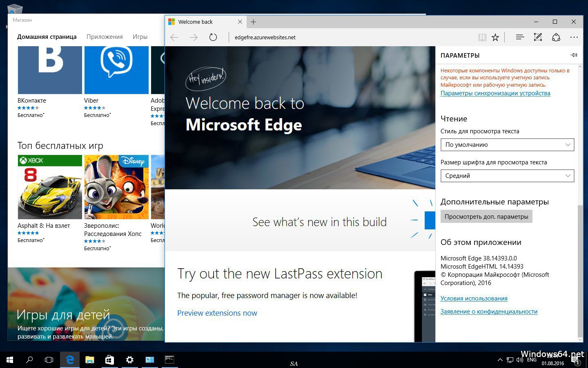Open the network tray icon
Viewport: 588px width, 368px height.
510,360
